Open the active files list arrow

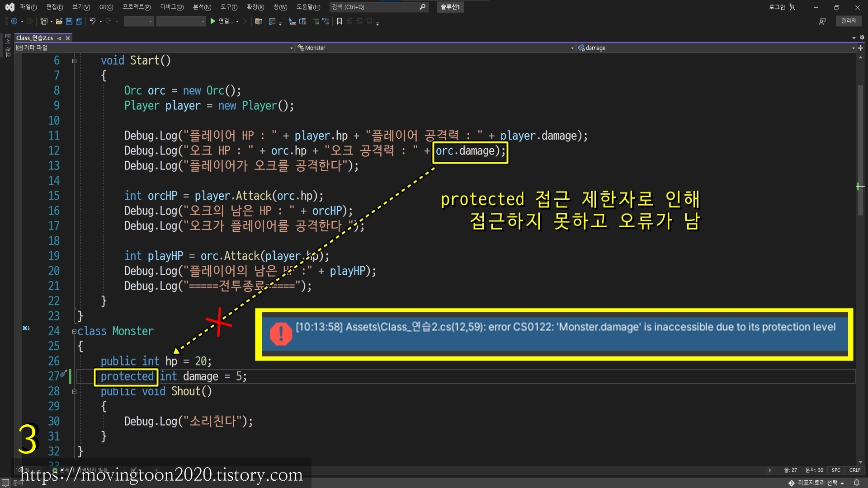pos(854,38)
